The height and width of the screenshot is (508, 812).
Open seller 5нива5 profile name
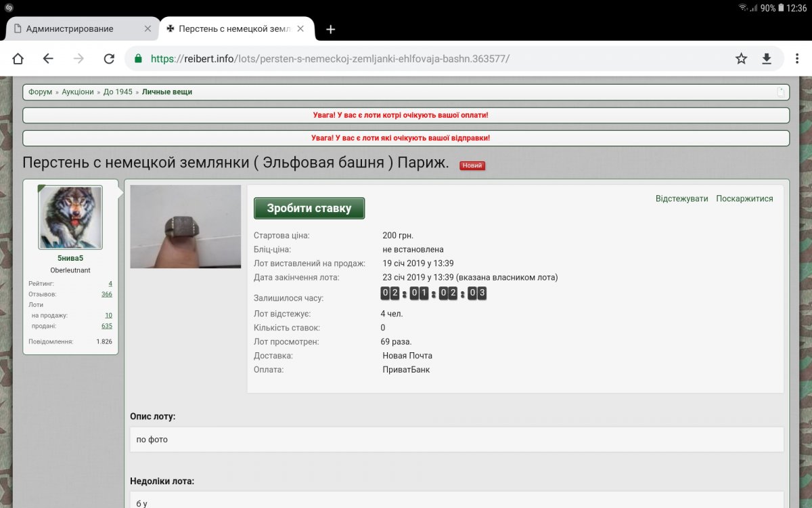pyautogui.click(x=70, y=258)
